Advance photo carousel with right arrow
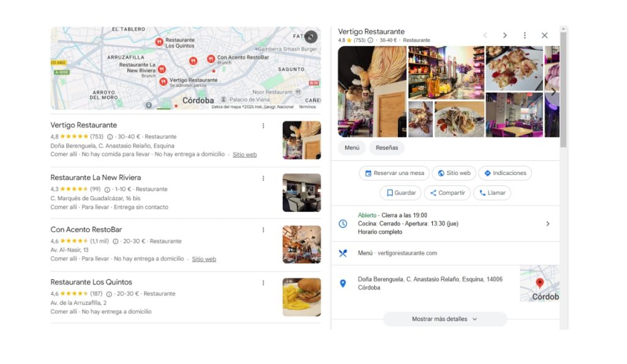 (554, 92)
